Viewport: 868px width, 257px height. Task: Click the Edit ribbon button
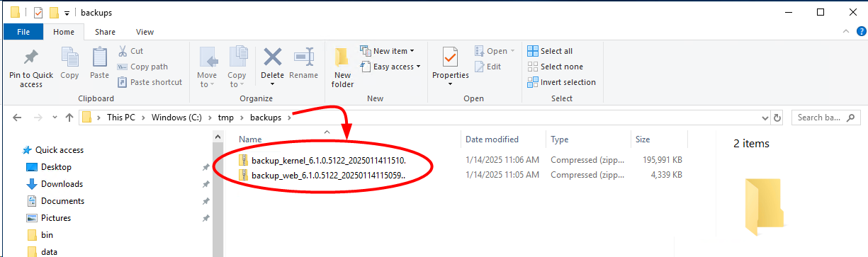coord(487,67)
